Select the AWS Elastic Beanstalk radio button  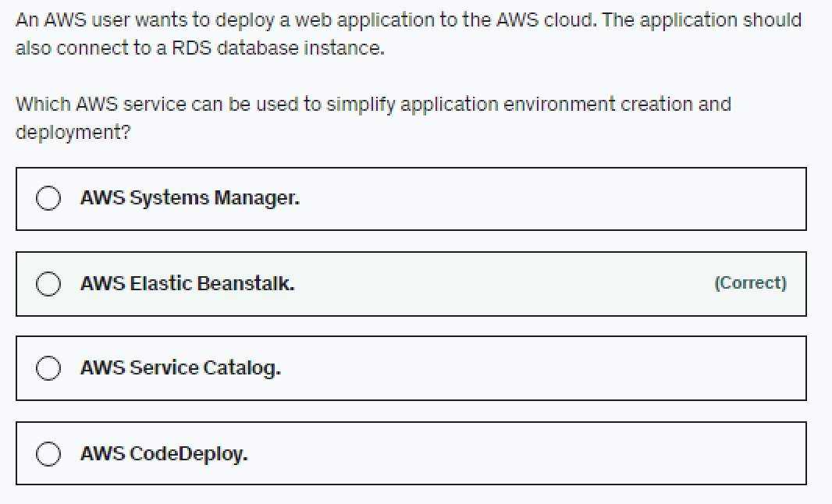click(x=48, y=284)
